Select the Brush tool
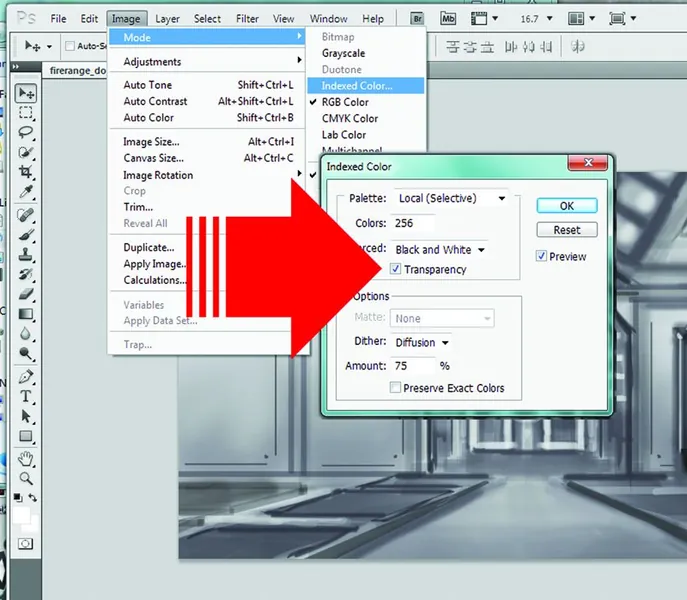This screenshot has height=600, width=687. (x=26, y=235)
